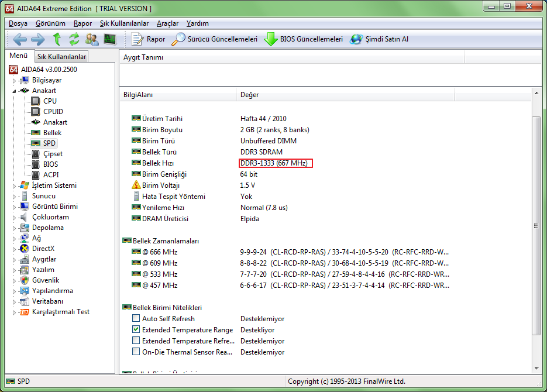Image resolution: width=547 pixels, height=392 pixels.
Task: Click the green up-level arrow icon
Action: click(57, 39)
